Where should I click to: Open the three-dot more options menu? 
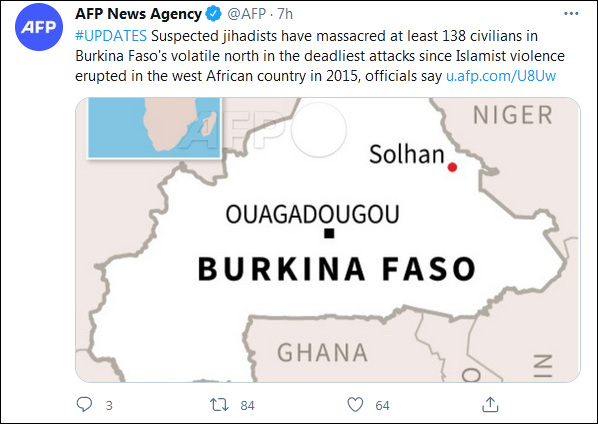coord(571,14)
